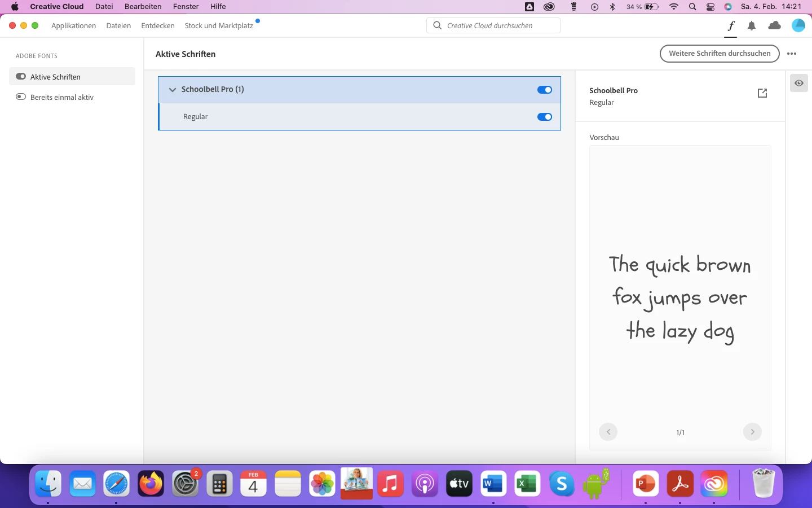Open the Creative Cloud app menu
Screen dimensions: 812x508
point(57,7)
